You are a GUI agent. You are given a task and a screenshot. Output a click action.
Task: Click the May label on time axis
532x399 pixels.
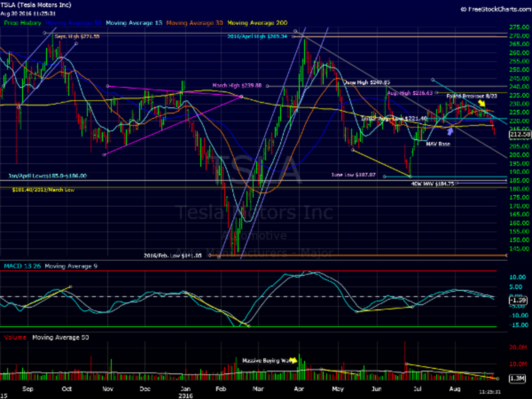pyautogui.click(x=338, y=389)
